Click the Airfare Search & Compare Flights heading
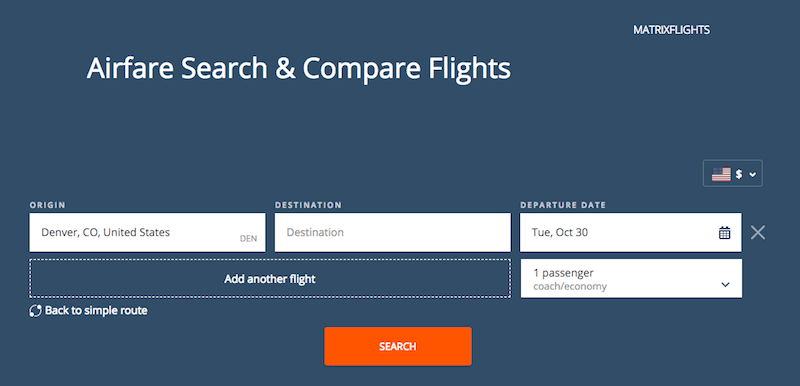800x386 pixels. 298,68
